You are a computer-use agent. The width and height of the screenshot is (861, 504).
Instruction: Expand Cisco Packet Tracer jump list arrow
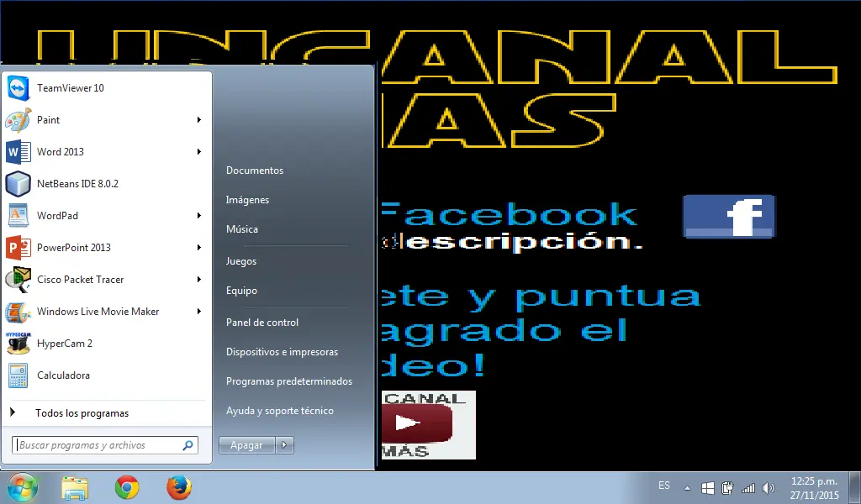point(198,280)
